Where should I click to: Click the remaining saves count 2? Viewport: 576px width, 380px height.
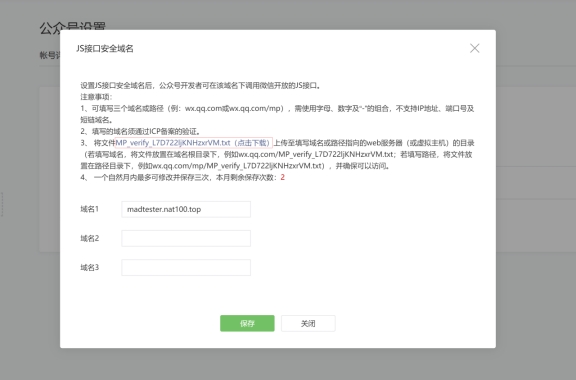(x=282, y=177)
